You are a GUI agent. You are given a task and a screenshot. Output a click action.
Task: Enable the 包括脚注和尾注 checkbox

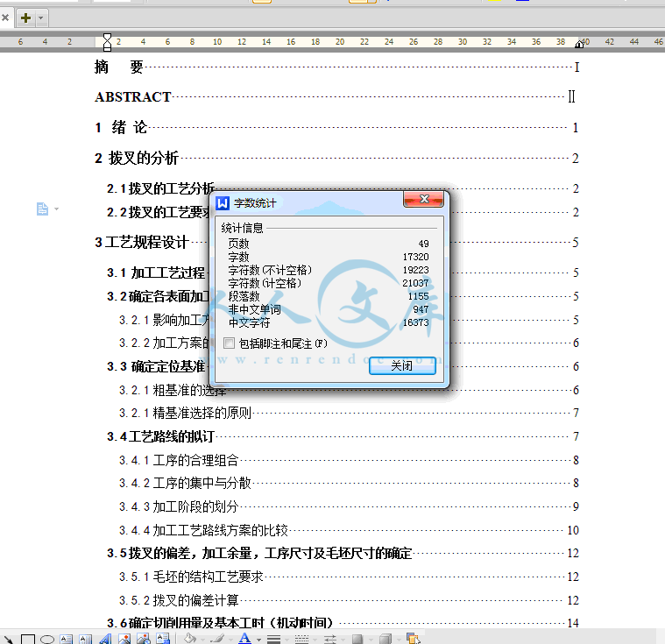tap(229, 343)
